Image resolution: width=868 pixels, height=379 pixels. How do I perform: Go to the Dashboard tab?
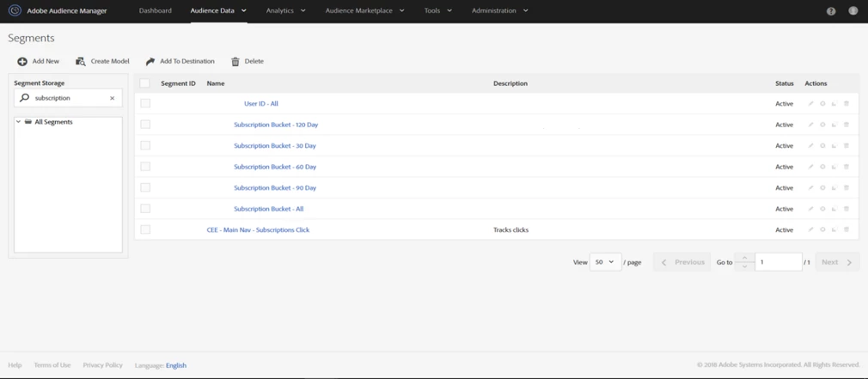(x=155, y=10)
